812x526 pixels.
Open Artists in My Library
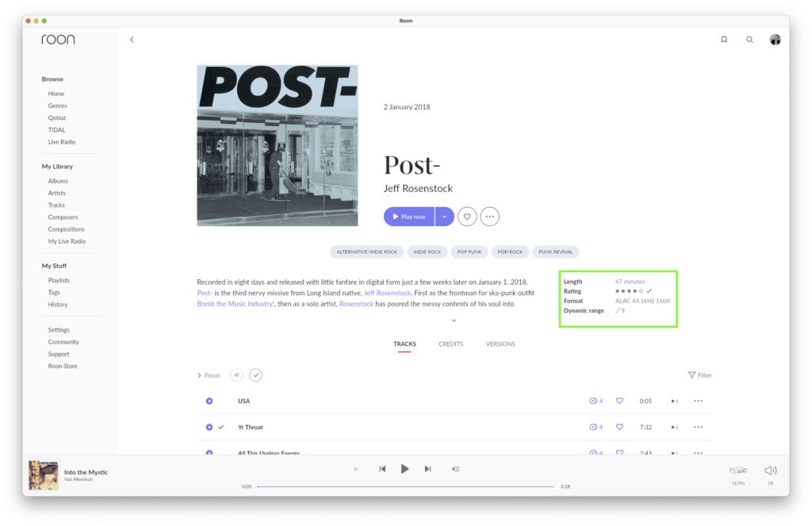pyautogui.click(x=57, y=193)
